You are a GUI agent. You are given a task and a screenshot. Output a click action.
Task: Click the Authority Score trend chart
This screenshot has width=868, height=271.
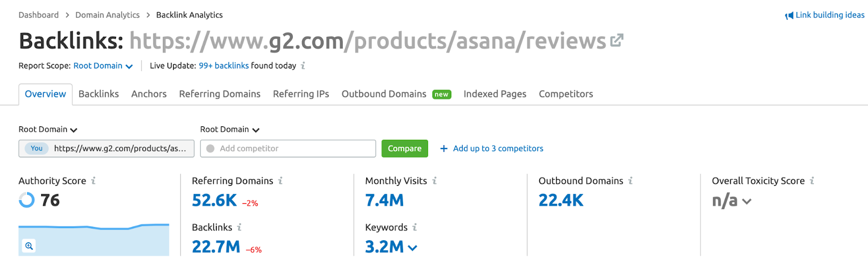94,239
